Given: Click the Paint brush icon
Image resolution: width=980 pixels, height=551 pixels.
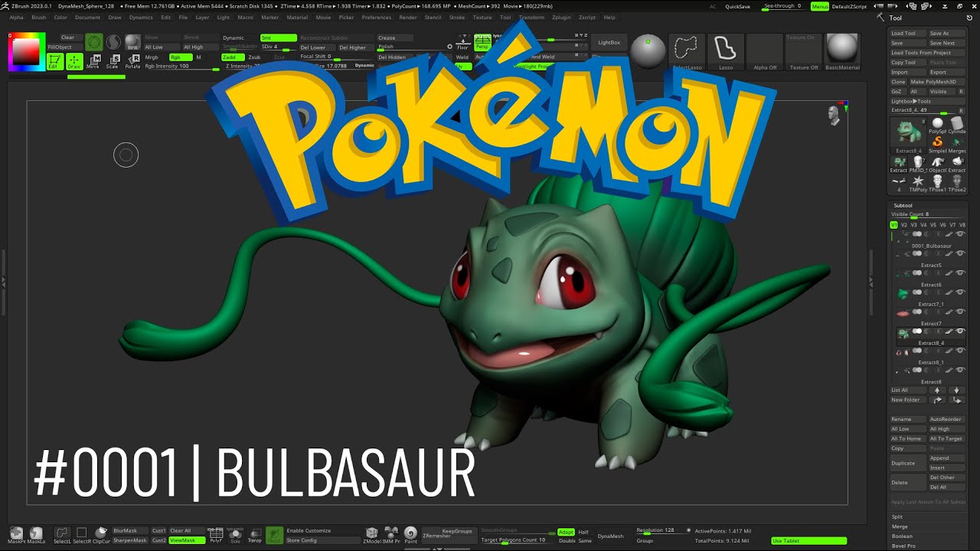Looking at the screenshot, I should [x=410, y=533].
